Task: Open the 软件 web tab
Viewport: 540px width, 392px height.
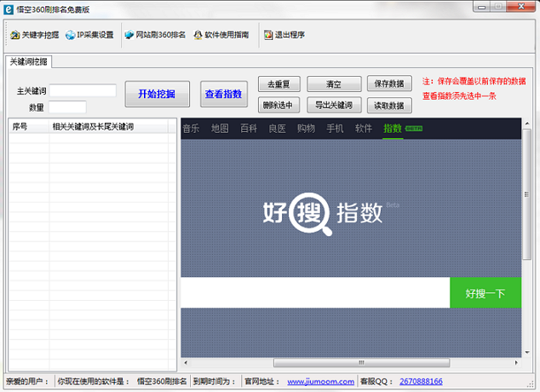Action: click(x=364, y=129)
